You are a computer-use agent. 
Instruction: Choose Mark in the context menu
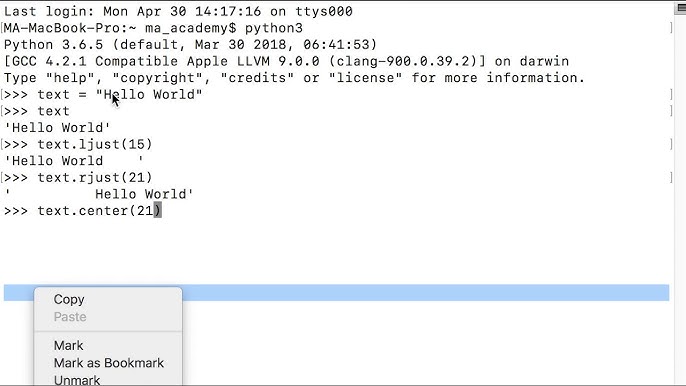pyautogui.click(x=68, y=346)
